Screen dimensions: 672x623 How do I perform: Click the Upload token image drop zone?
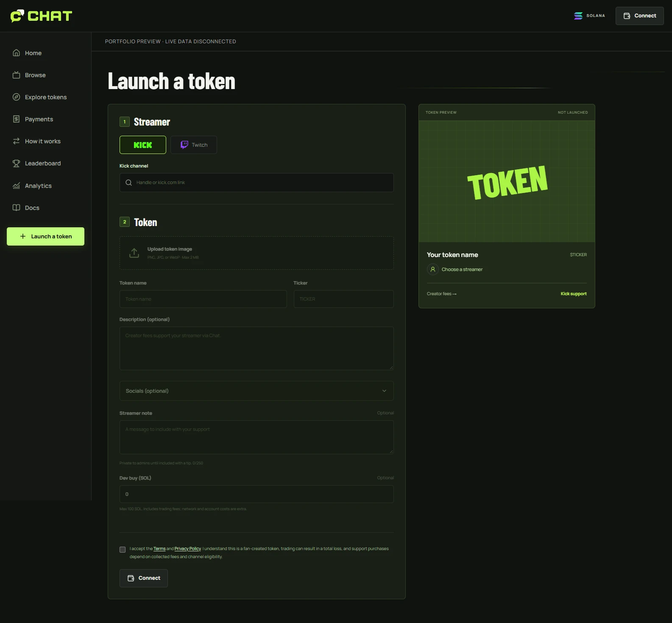(257, 253)
